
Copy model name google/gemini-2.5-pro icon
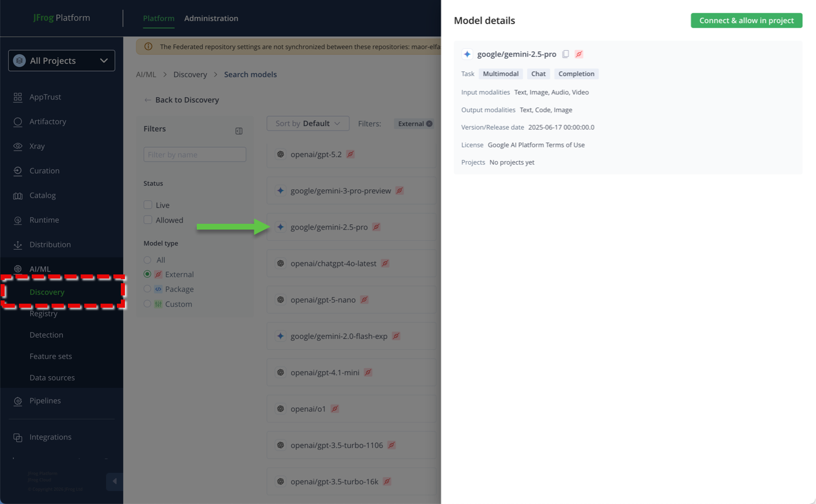(566, 54)
